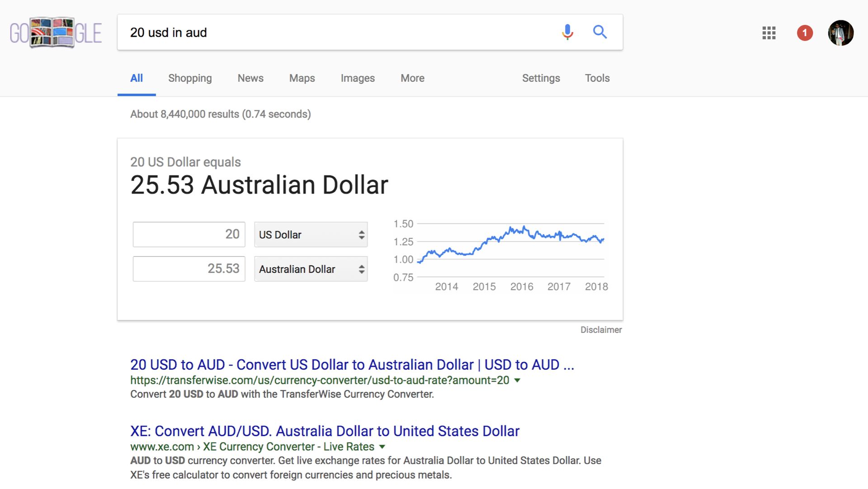Viewport: 868px width, 489px height.
Task: Switch to the News search tab
Action: pos(250,78)
